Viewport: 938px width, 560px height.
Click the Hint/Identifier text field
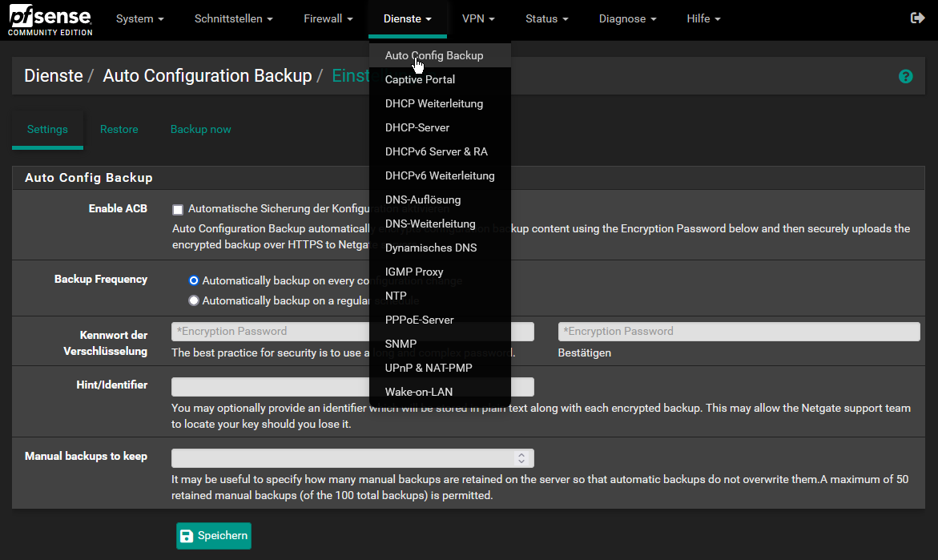click(352, 386)
